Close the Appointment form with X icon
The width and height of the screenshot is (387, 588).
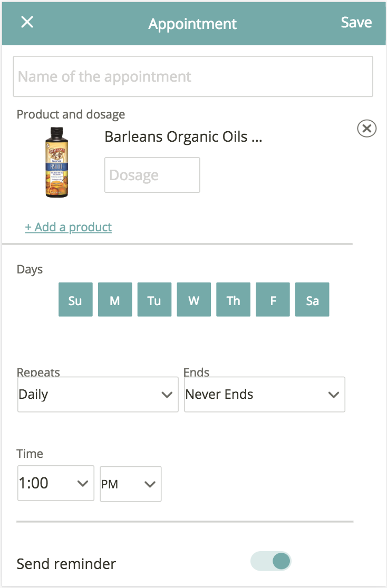[27, 22]
